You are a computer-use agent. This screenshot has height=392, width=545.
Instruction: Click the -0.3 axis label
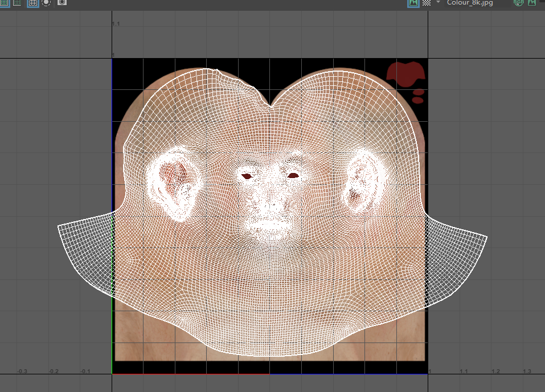pos(22,371)
